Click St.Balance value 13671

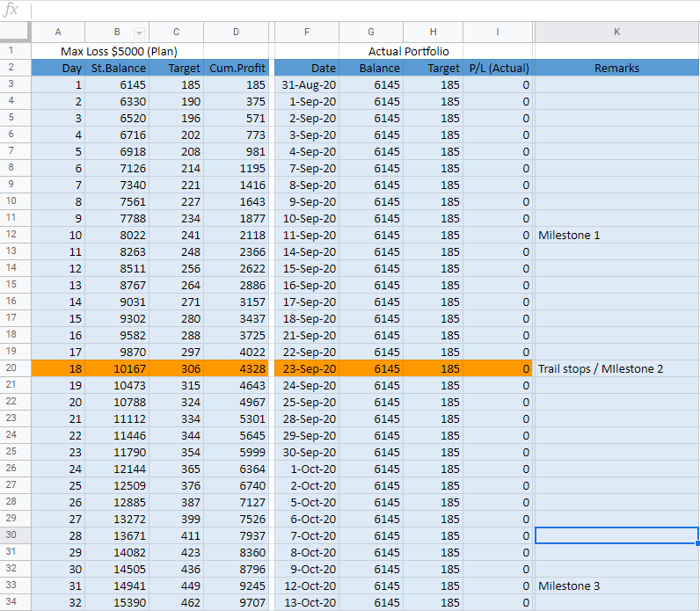pyautogui.click(x=117, y=535)
